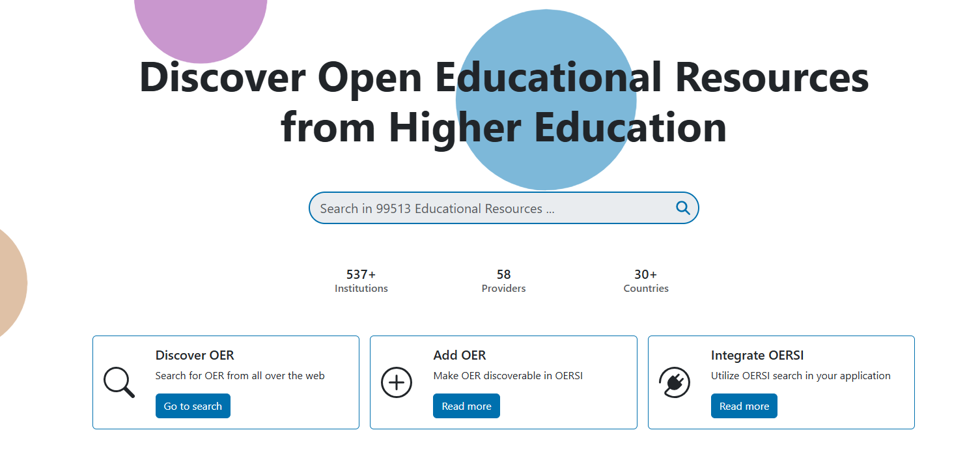Select the Discover OER card title
The height and width of the screenshot is (458, 980).
click(195, 355)
